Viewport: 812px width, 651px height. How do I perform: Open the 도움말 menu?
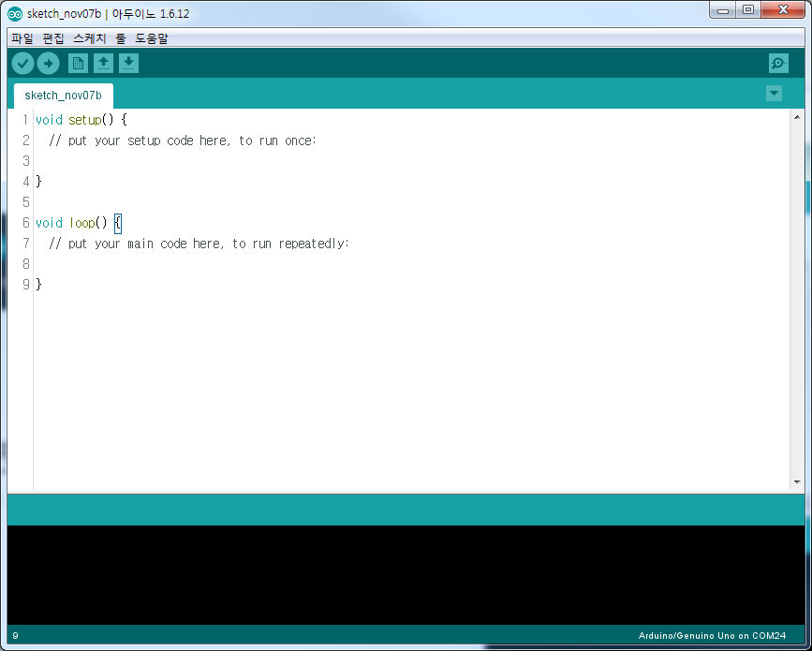click(x=151, y=38)
